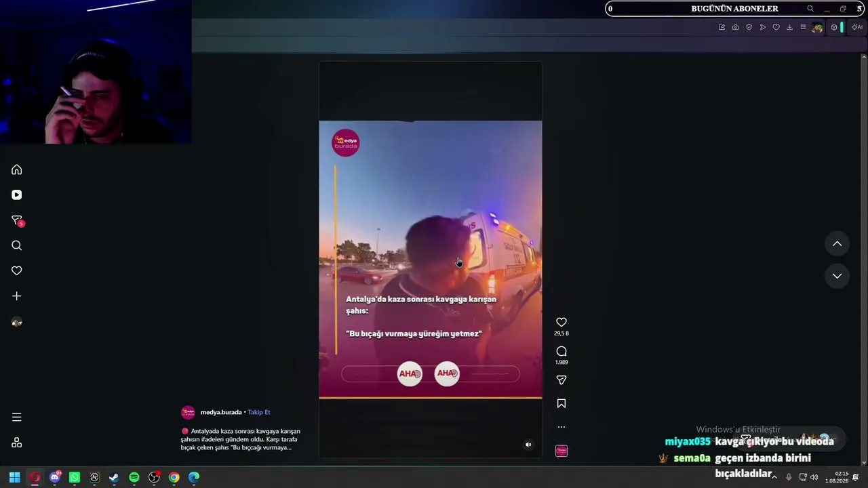Open Microsoft Edge from the taskbar
The width and height of the screenshot is (868, 488).
pos(194,477)
